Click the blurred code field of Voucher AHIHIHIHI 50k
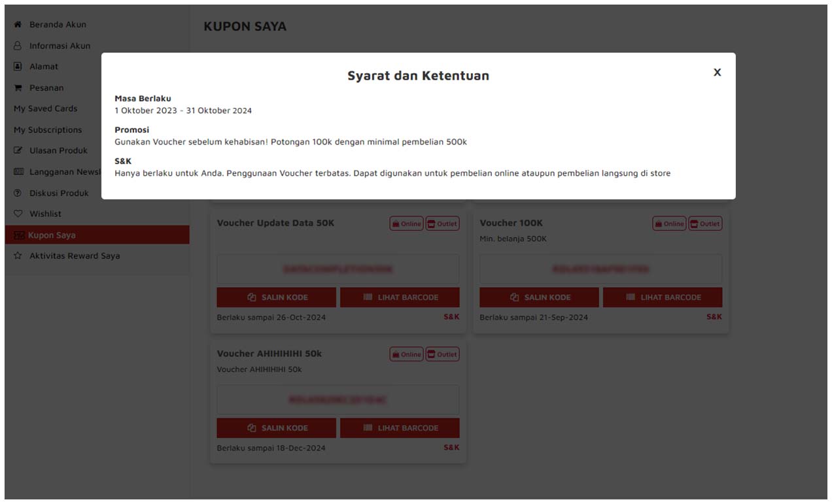Viewport: 832px width, 504px height. 338,399
